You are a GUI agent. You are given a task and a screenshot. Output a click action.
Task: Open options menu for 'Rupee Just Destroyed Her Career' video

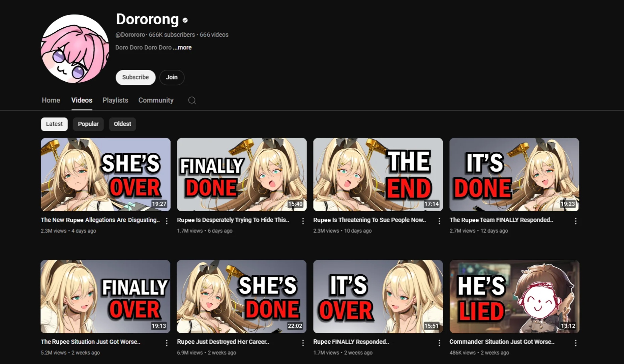coord(303,343)
